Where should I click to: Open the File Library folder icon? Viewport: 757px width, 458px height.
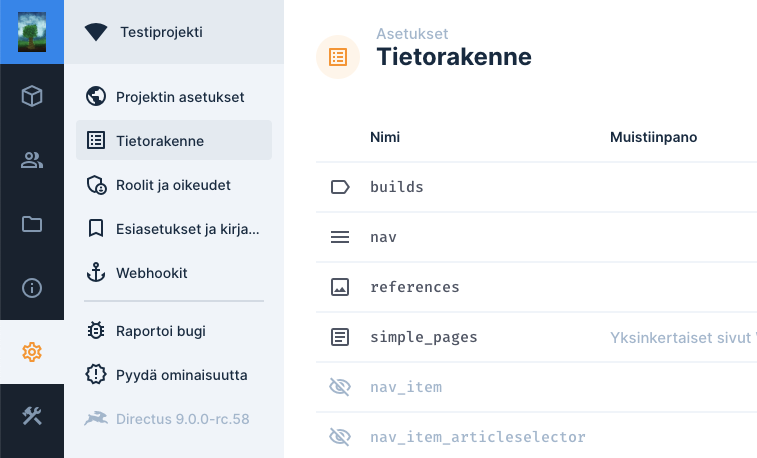[32, 224]
